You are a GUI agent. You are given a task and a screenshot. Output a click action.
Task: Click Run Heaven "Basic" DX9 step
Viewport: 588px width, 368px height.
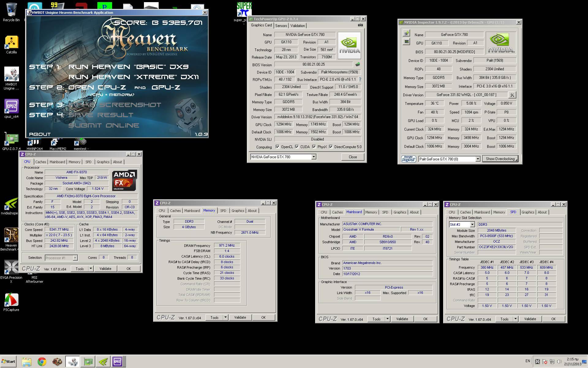coord(128,67)
